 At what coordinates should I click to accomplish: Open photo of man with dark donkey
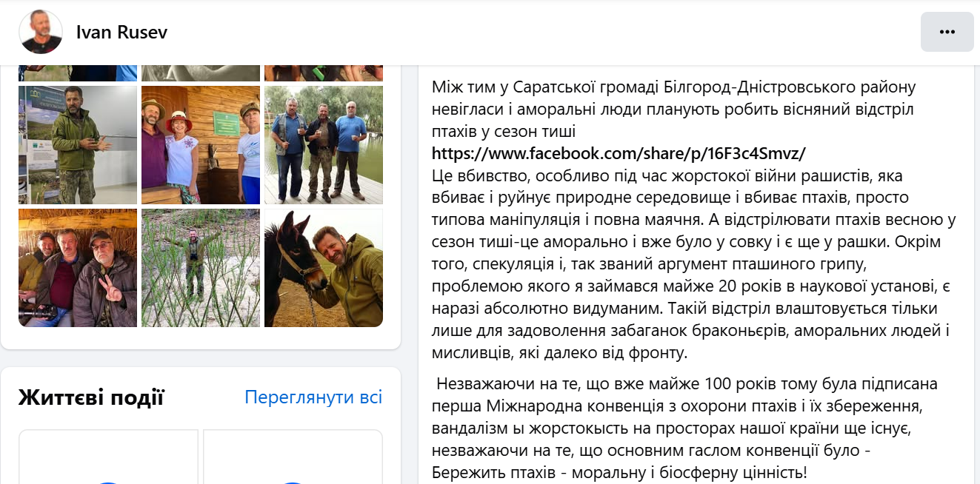pos(324,268)
